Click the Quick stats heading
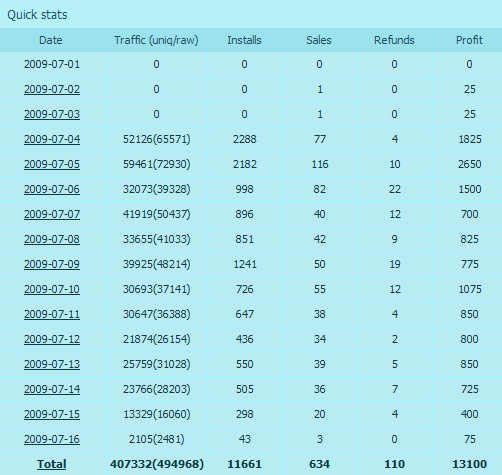Image resolution: width=502 pixels, height=475 pixels. click(x=37, y=15)
